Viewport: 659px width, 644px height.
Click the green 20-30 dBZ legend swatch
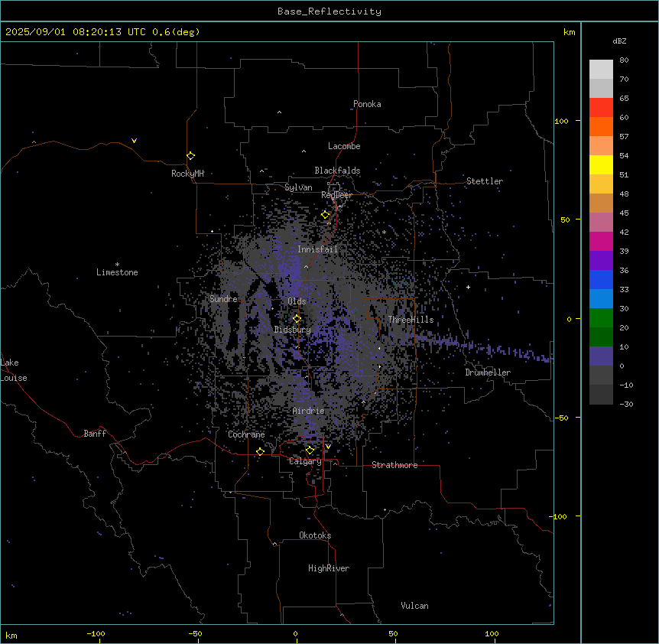(x=601, y=318)
